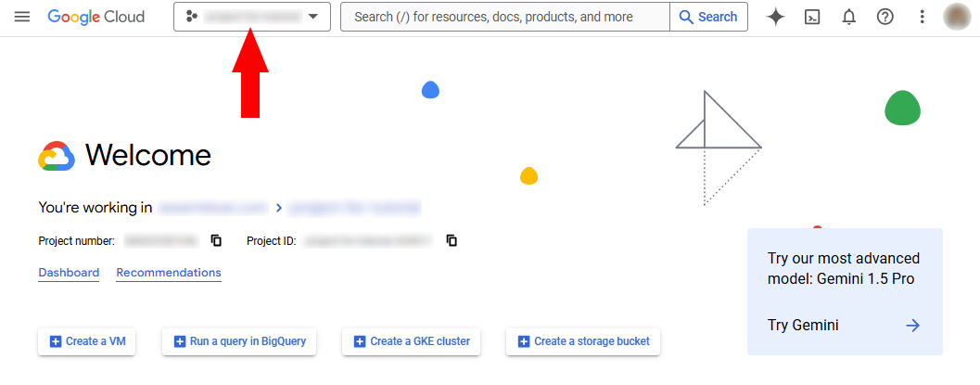Activate Cloud Shell terminal icon
This screenshot has height=385, width=980.
(812, 17)
